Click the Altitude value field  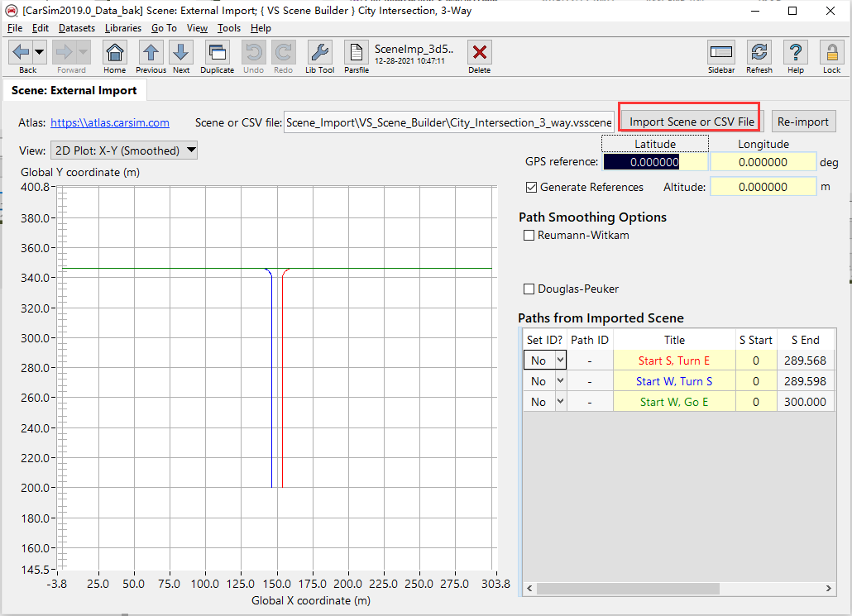click(x=763, y=187)
